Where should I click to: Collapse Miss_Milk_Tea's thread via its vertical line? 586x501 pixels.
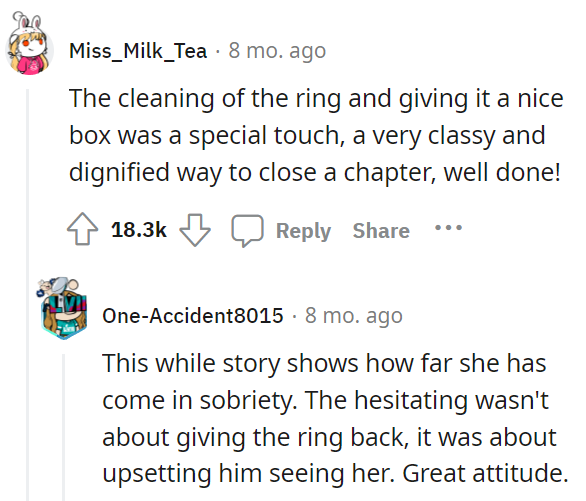(27, 295)
